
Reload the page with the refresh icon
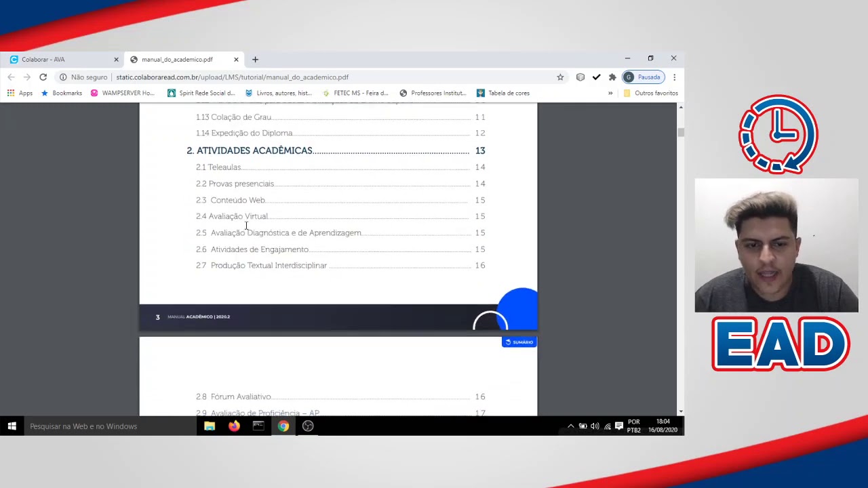pos(43,77)
